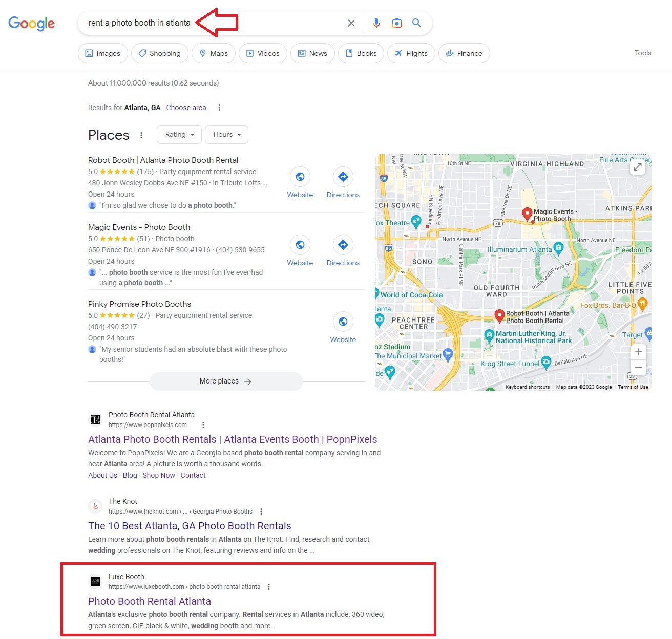The height and width of the screenshot is (639, 672).
Task: Open the three-dot menu for the popnpixels.com result
Action: (x=203, y=425)
